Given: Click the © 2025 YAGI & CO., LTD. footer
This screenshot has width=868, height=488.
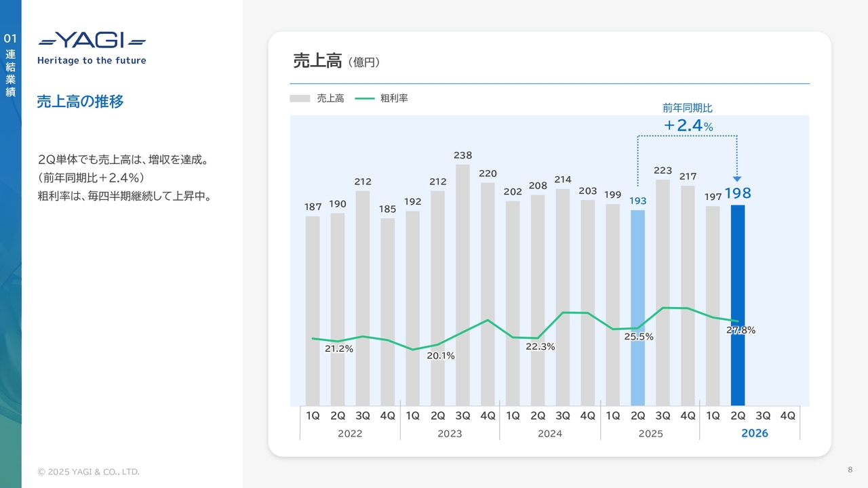Looking at the screenshot, I should click(88, 472).
